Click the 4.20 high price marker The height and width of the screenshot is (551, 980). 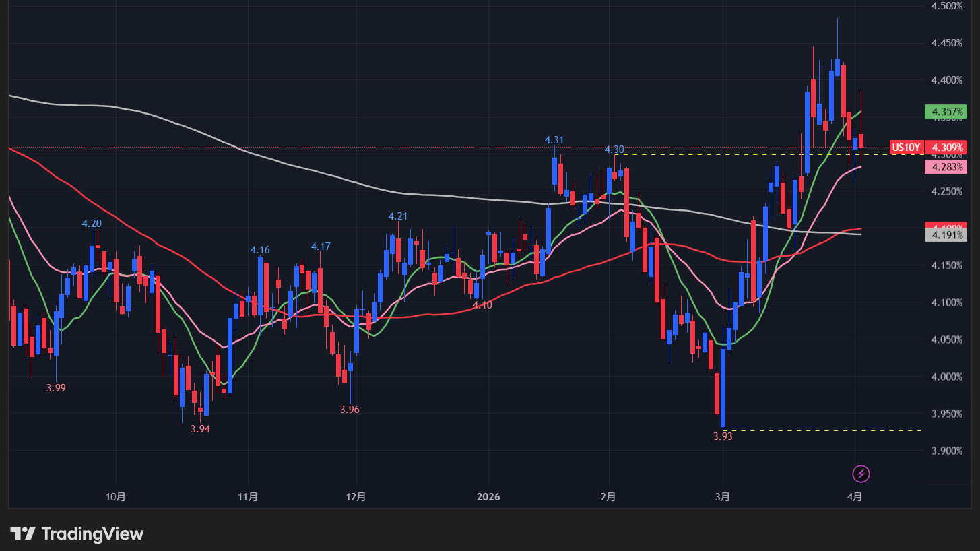(x=92, y=224)
